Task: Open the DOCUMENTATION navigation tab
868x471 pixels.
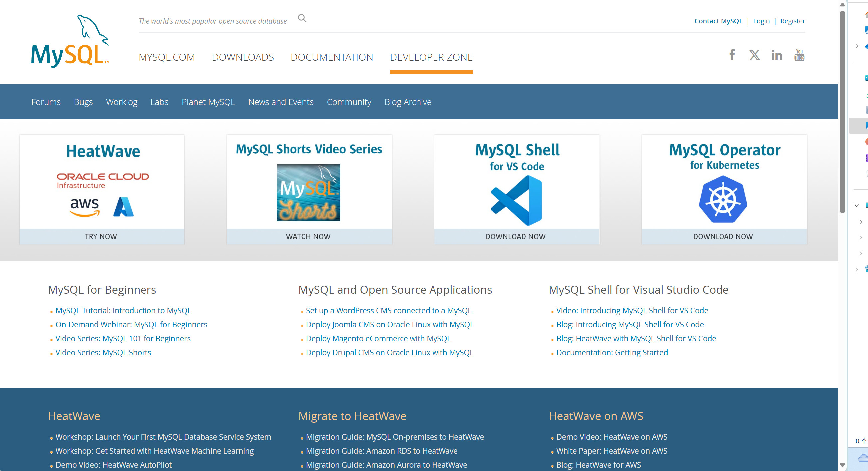Action: (x=332, y=57)
